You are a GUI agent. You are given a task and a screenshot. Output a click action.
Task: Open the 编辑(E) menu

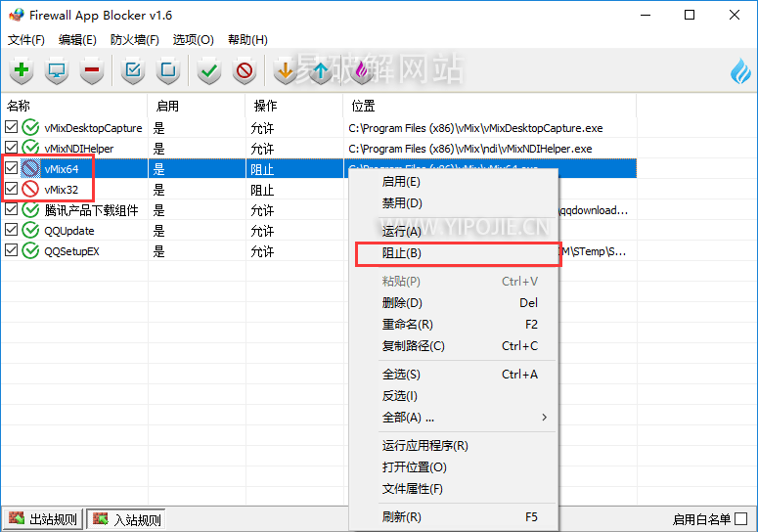coord(77,40)
